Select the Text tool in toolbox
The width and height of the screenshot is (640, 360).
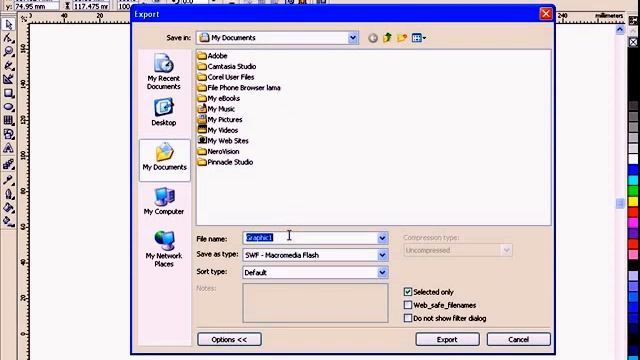pos(8,149)
